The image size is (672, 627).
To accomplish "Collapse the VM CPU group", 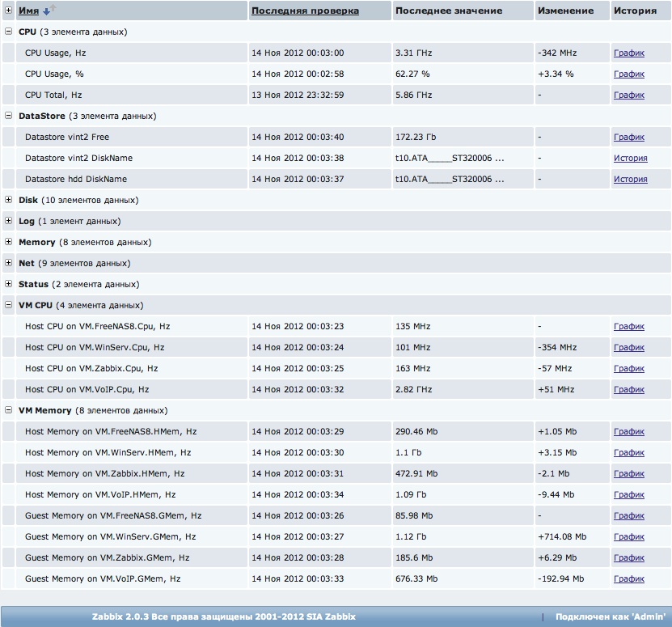I will (9, 305).
